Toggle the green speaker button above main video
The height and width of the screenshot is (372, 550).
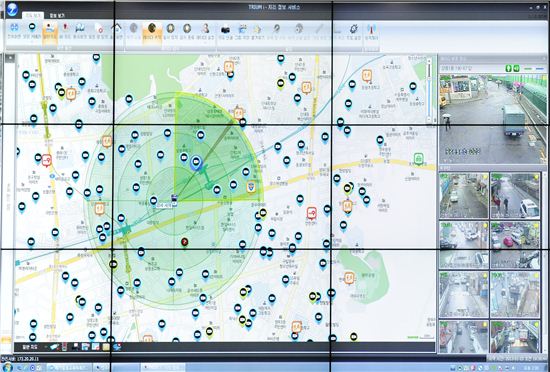click(516, 68)
